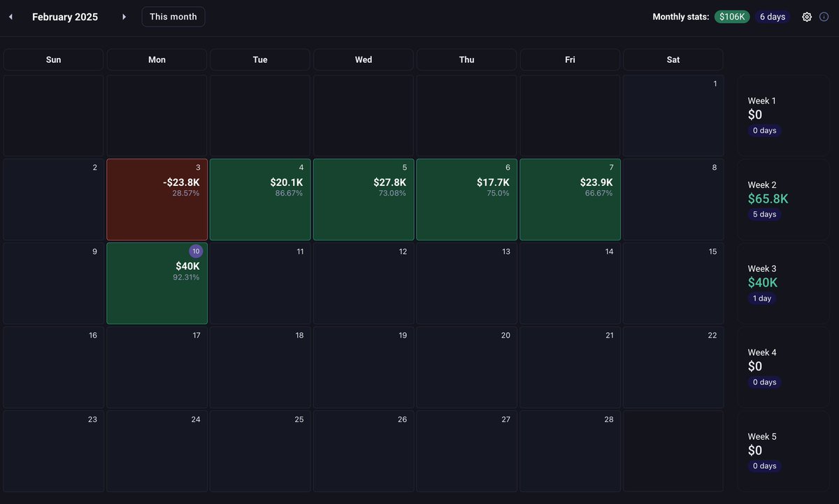This screenshot has width=839, height=504.
Task: Open the Week 5 summary card
Action: (x=783, y=451)
